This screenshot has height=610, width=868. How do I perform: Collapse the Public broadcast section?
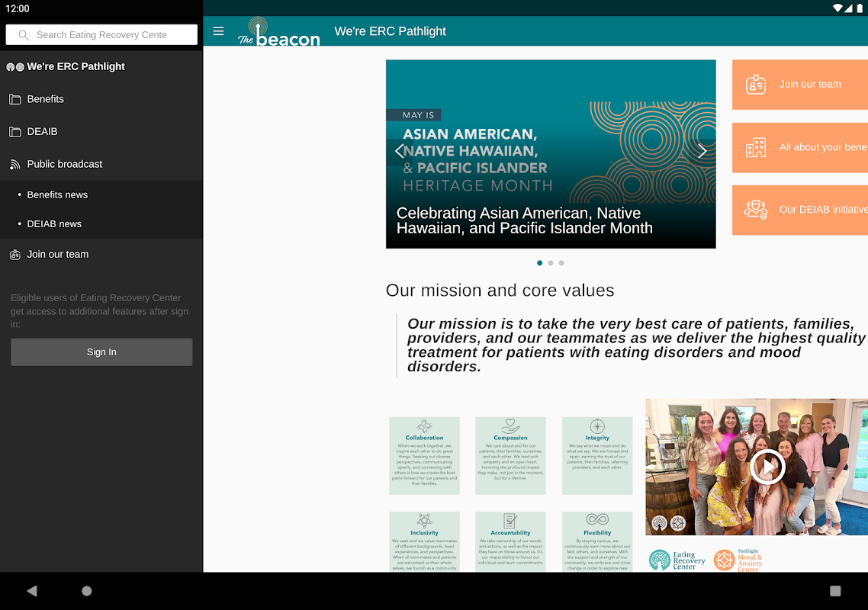101,165
